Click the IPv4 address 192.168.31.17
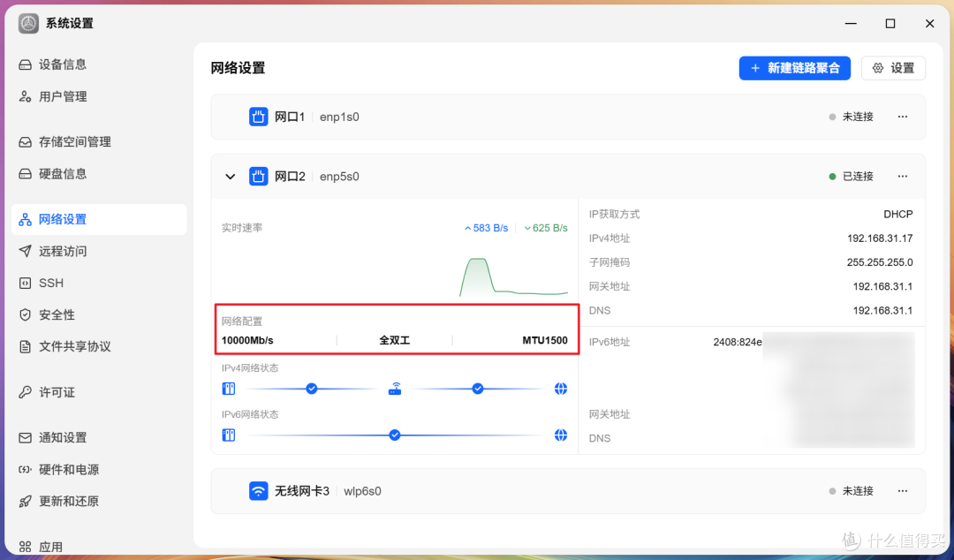The width and height of the screenshot is (954, 560). pyautogui.click(x=880, y=238)
